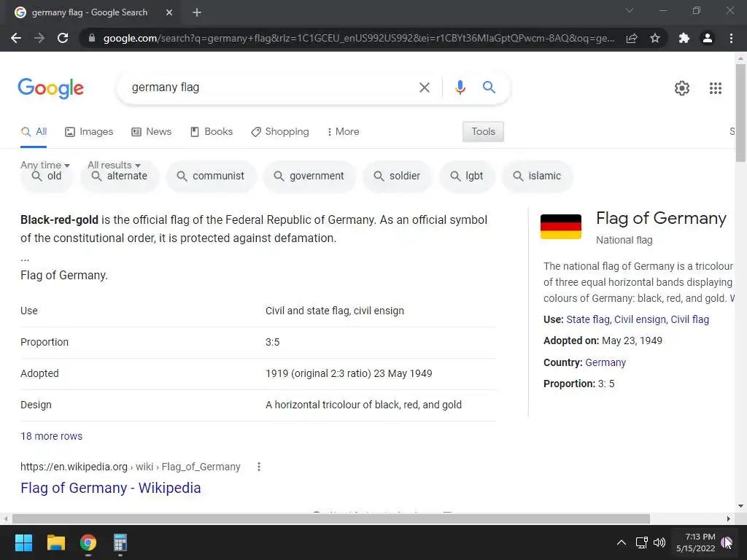The width and height of the screenshot is (747, 560).
Task: Reload the page with refresh icon
Action: pos(63,38)
